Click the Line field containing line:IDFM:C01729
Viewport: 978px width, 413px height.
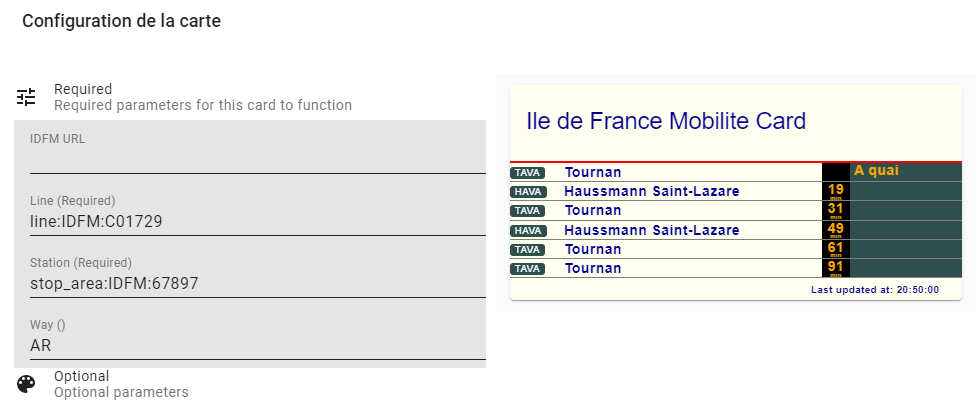(258, 214)
